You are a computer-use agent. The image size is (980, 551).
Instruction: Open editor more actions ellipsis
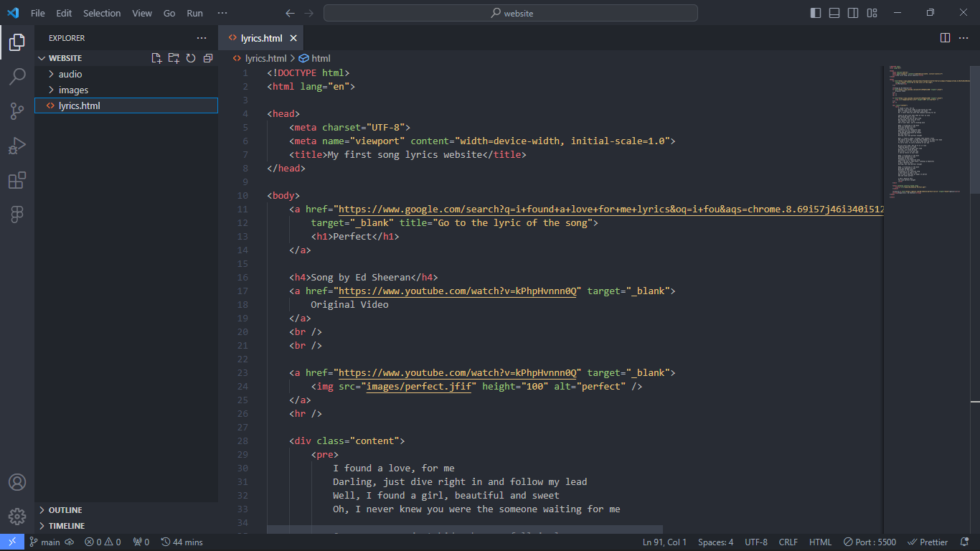963,38
